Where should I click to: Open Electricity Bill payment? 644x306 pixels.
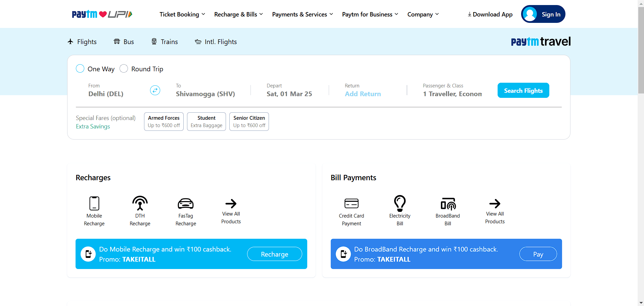[400, 203]
